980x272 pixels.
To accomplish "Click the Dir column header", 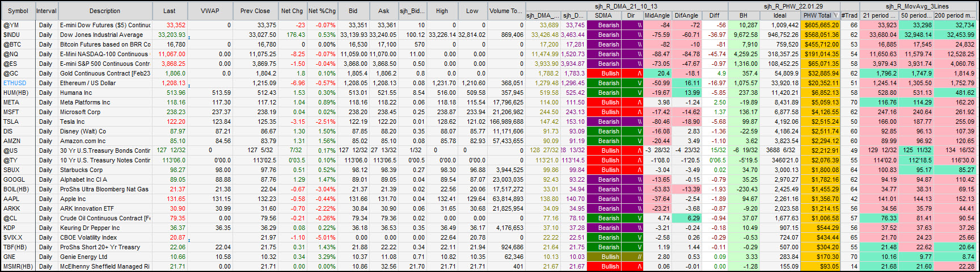I will 631,15.
